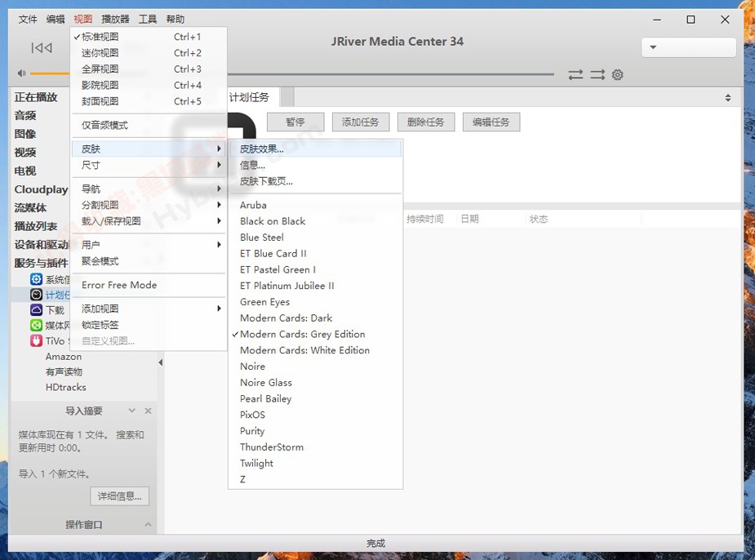Apply Modern Cards: White Edition skin
Screen dimensions: 755x560
coord(315,350)
